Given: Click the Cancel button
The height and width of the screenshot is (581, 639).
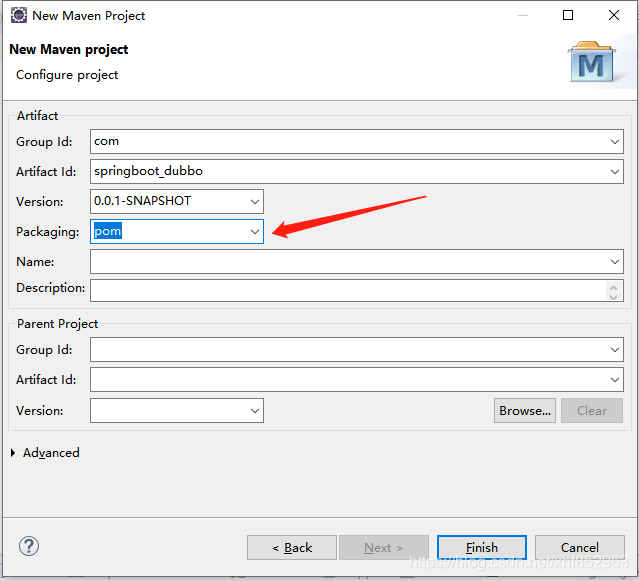Looking at the screenshot, I should (x=580, y=548).
